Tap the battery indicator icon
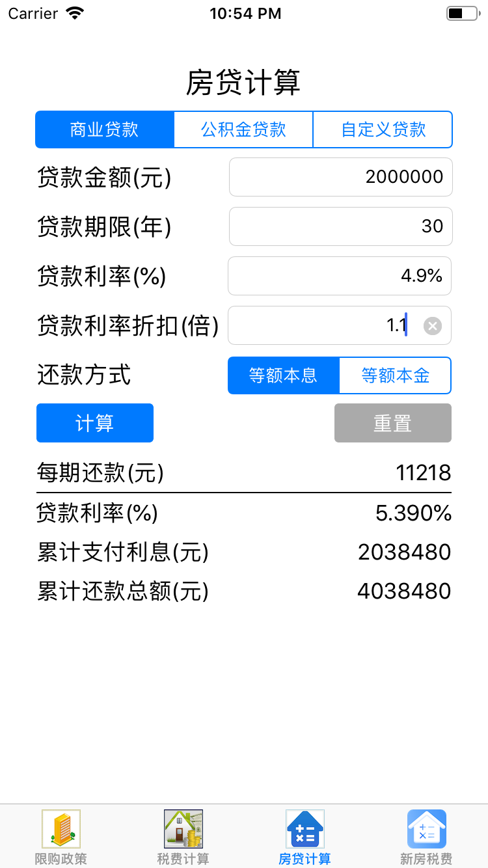The image size is (488, 868). coord(462,14)
